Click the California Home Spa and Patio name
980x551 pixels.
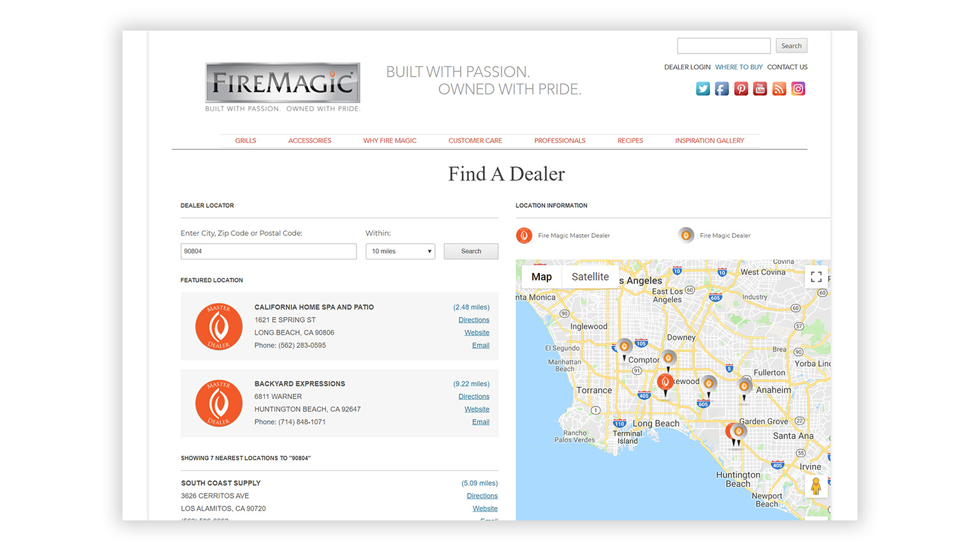click(314, 307)
